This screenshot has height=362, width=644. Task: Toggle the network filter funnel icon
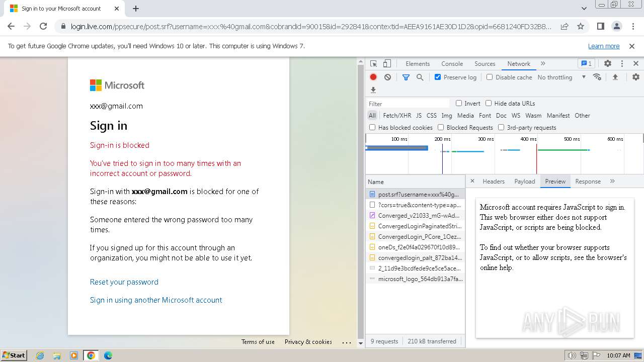pyautogui.click(x=406, y=77)
